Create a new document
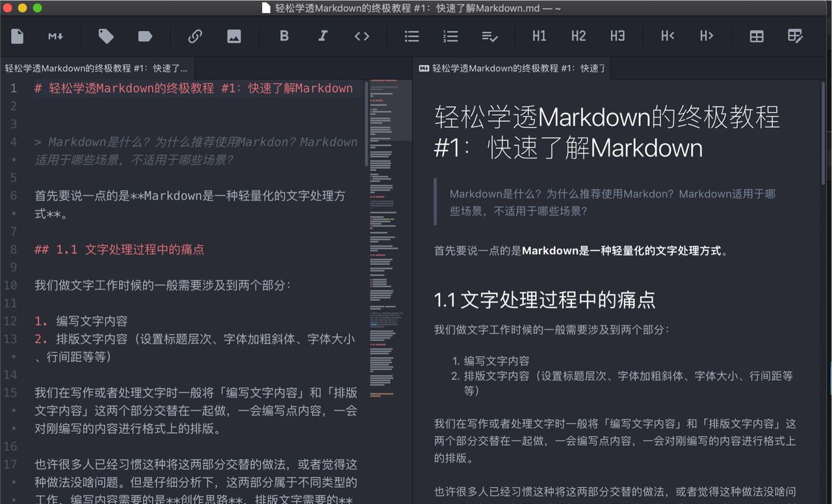The height and width of the screenshot is (504, 832). (17, 36)
